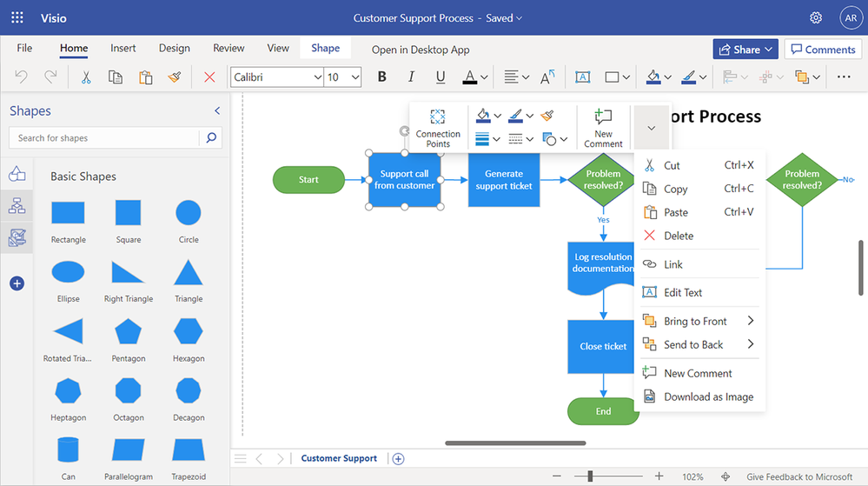This screenshot has height=486, width=868.
Task: Select the Customer Support page tab
Action: tap(339, 458)
